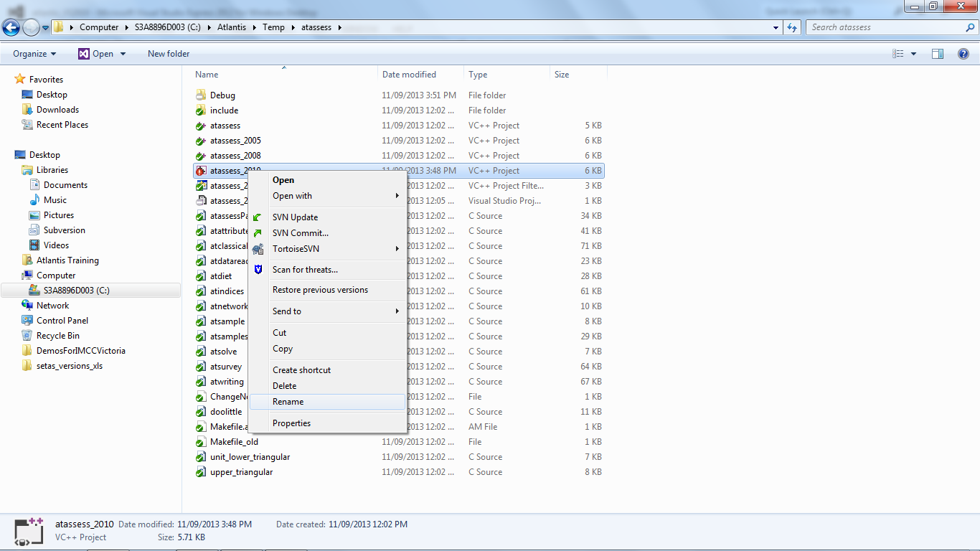Screen dimensions: 980x551
Task: Select the Debug folder icon
Action: 201,95
